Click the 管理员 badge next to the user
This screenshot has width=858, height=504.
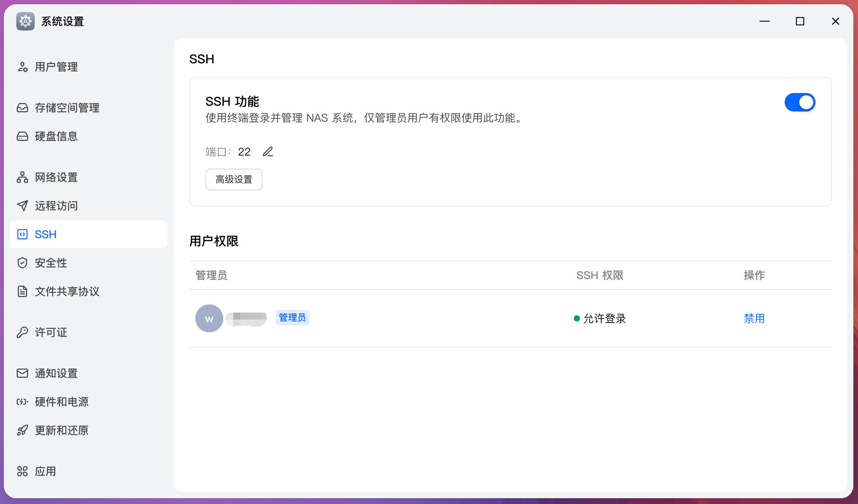[292, 317]
